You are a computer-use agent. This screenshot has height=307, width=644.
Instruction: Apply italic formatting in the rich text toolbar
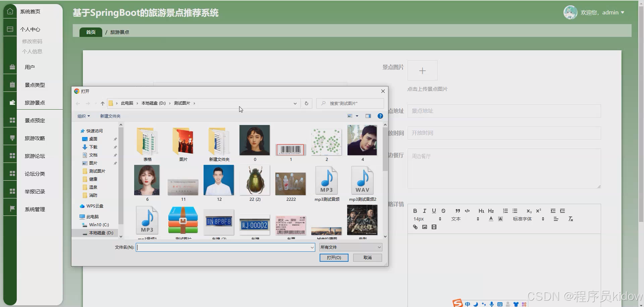point(424,211)
